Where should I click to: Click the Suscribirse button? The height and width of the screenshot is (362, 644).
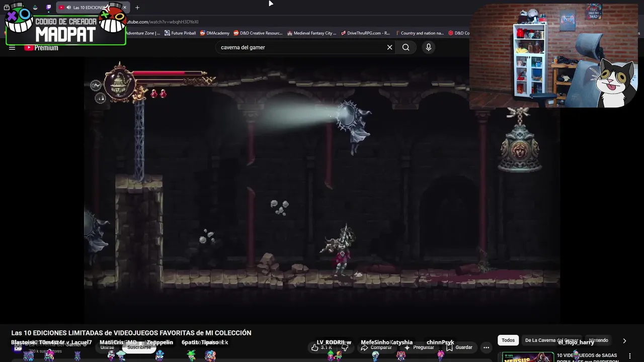[x=139, y=347]
